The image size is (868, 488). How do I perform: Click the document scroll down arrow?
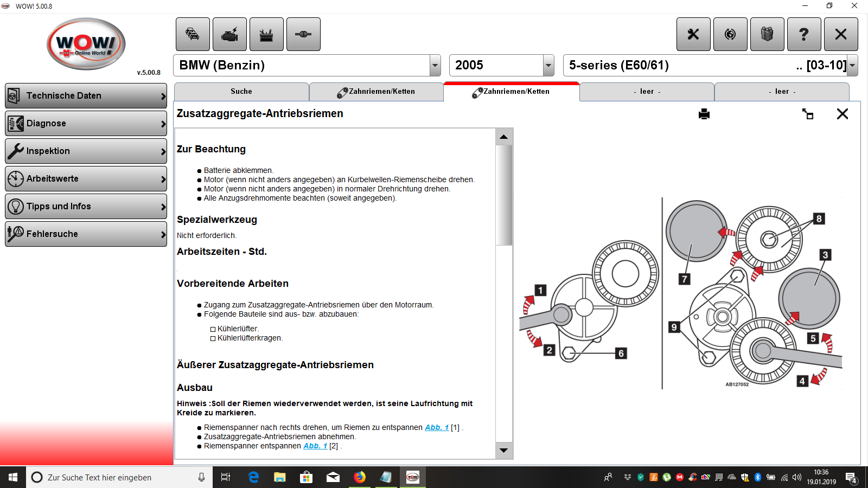[x=504, y=450]
